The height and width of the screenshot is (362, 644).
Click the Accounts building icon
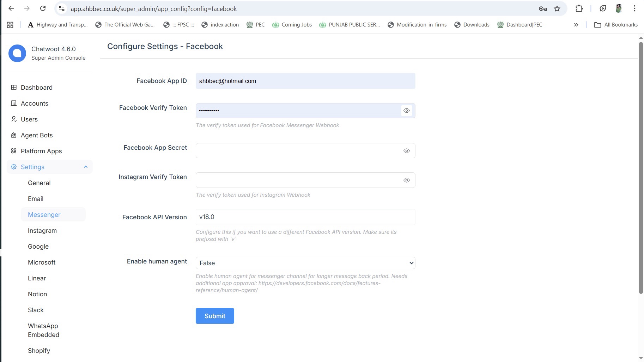[x=14, y=103]
